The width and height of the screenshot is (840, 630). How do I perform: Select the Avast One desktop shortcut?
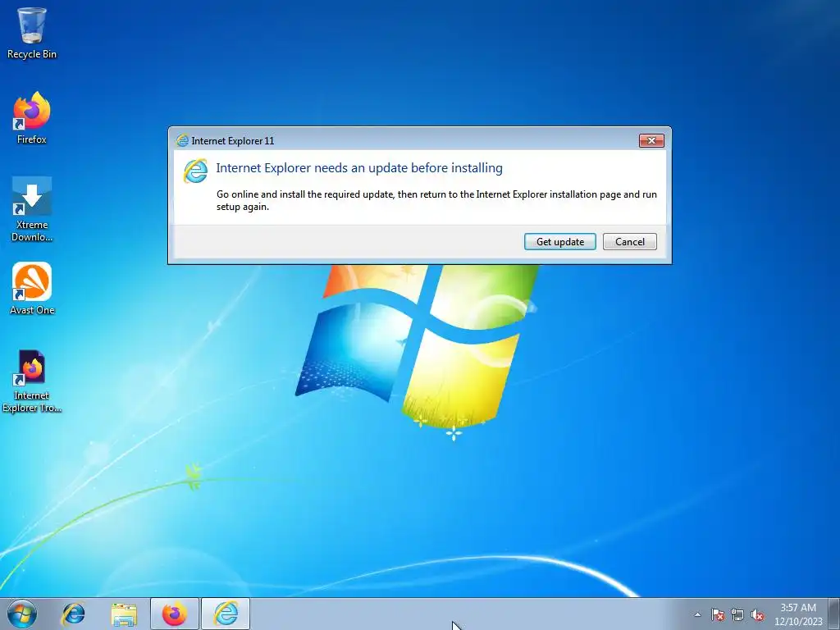pos(32,288)
